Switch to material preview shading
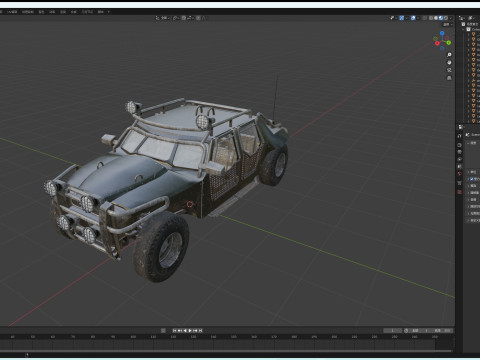This screenshot has width=480, height=360. [x=441, y=18]
